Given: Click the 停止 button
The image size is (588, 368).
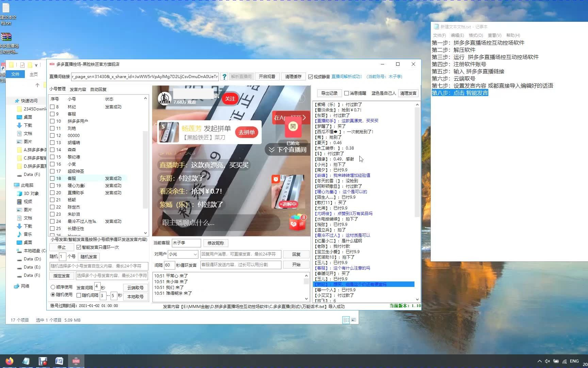Looking at the screenshot, I should pyautogui.click(x=62, y=247).
